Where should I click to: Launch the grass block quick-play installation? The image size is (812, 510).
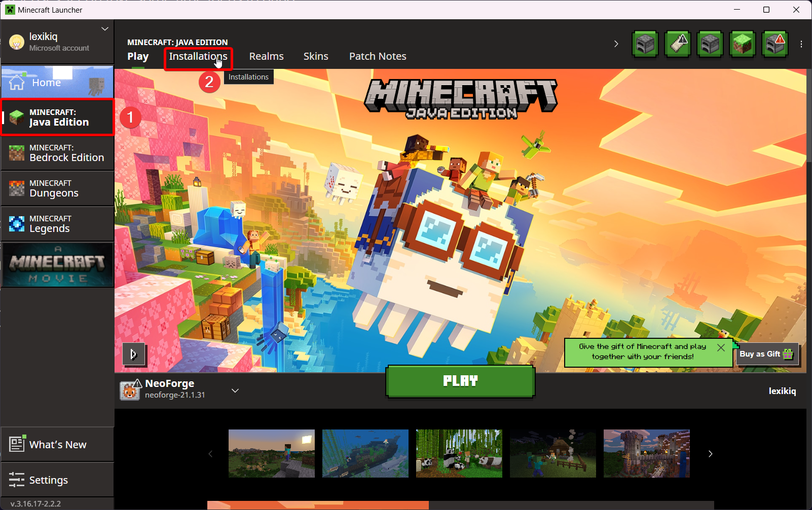click(742, 45)
